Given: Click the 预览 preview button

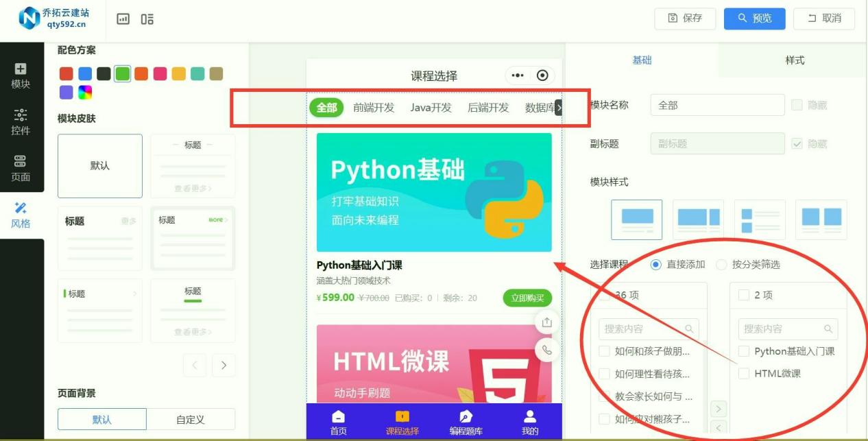Looking at the screenshot, I should coord(754,19).
